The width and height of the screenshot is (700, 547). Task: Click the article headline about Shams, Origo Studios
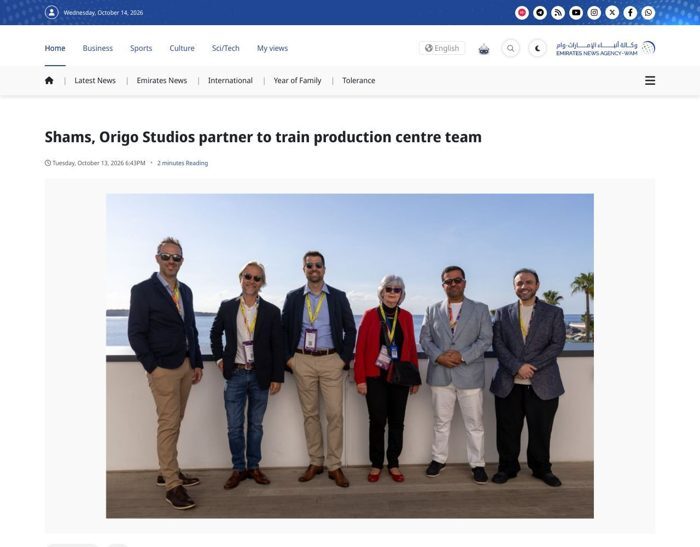coord(263,137)
